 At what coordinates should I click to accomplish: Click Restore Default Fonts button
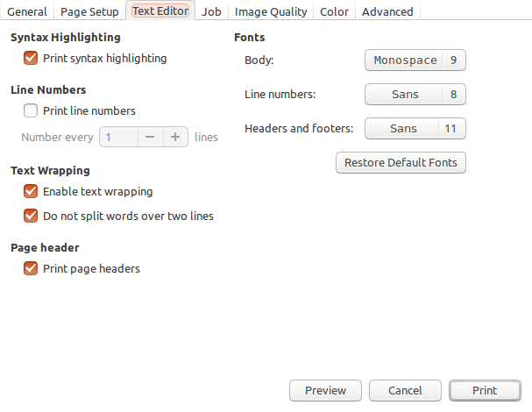coord(401,162)
